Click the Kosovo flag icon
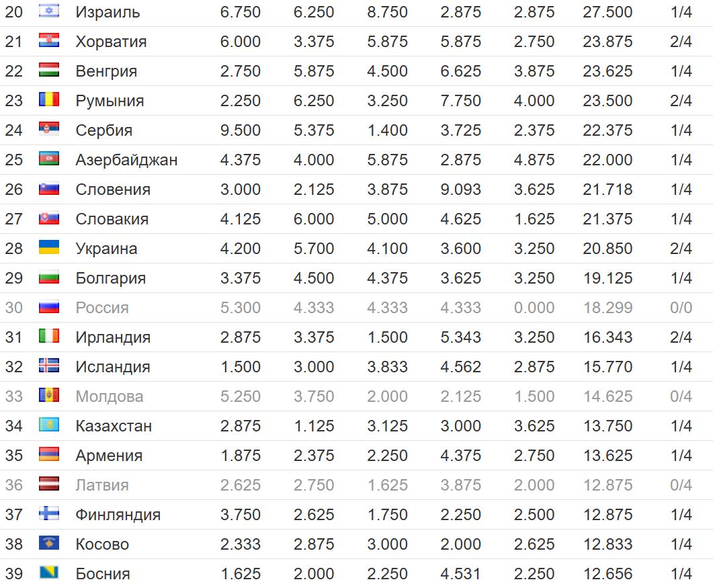This screenshot has width=713, height=588. coord(49,544)
